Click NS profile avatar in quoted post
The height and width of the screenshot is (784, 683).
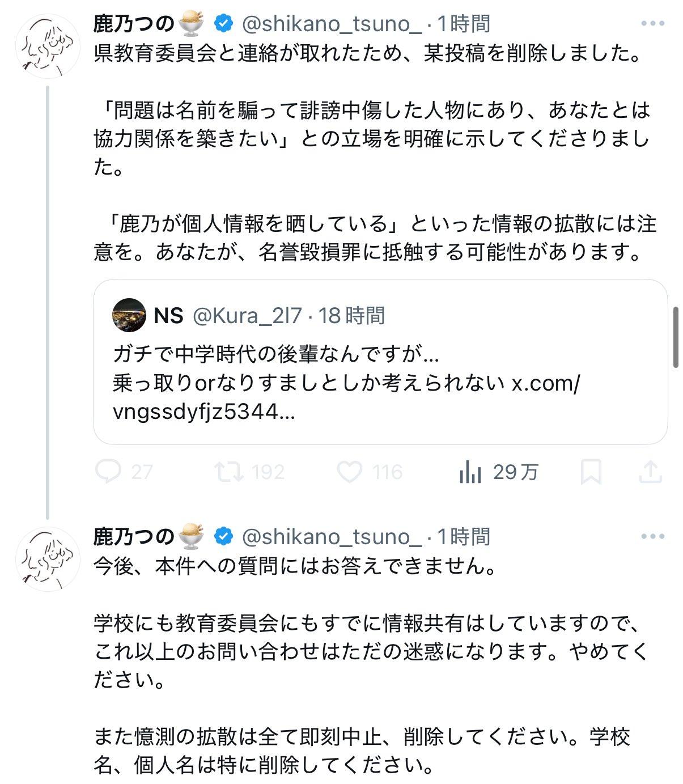[x=129, y=315]
